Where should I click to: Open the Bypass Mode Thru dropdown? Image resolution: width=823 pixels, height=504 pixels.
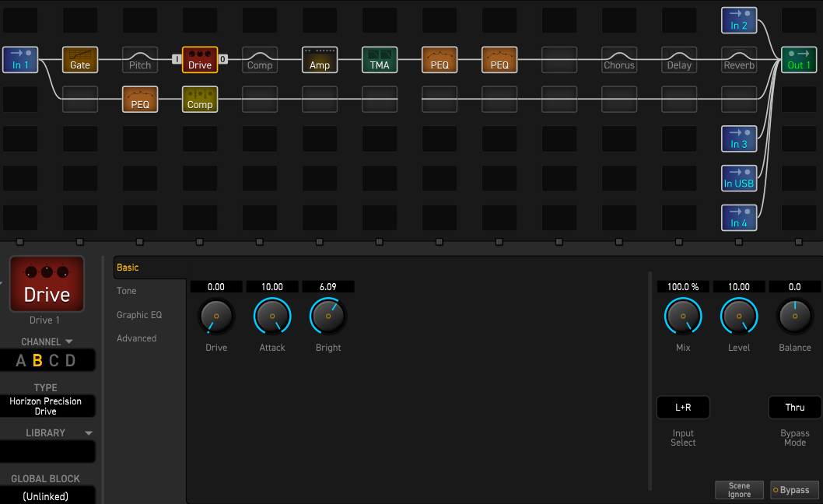(x=795, y=408)
